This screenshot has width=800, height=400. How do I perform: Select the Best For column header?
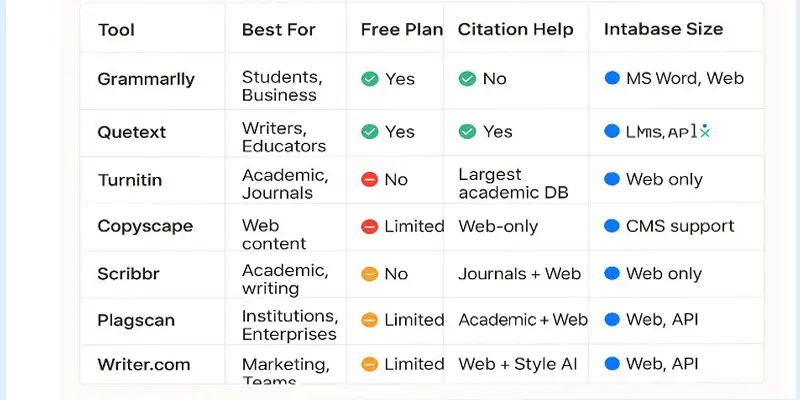tap(279, 30)
